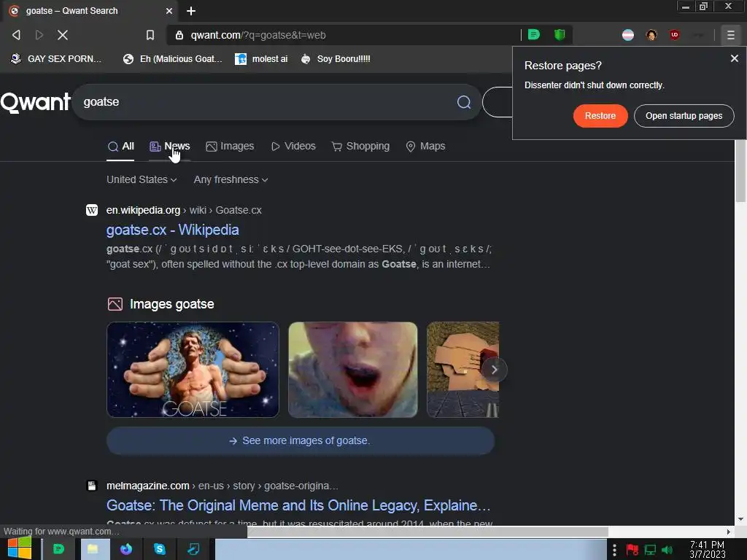Click the avatar extension icon
The height and width of the screenshot is (560, 747).
coord(651,35)
